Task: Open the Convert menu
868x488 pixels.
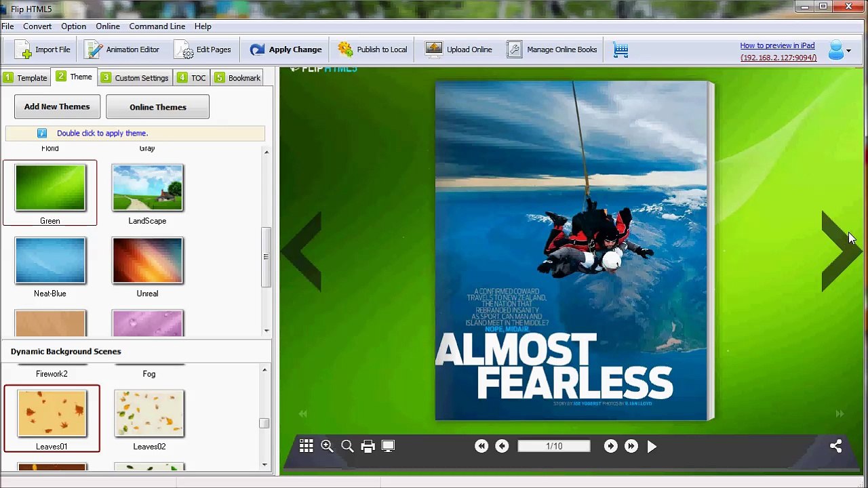Action: pos(37,26)
